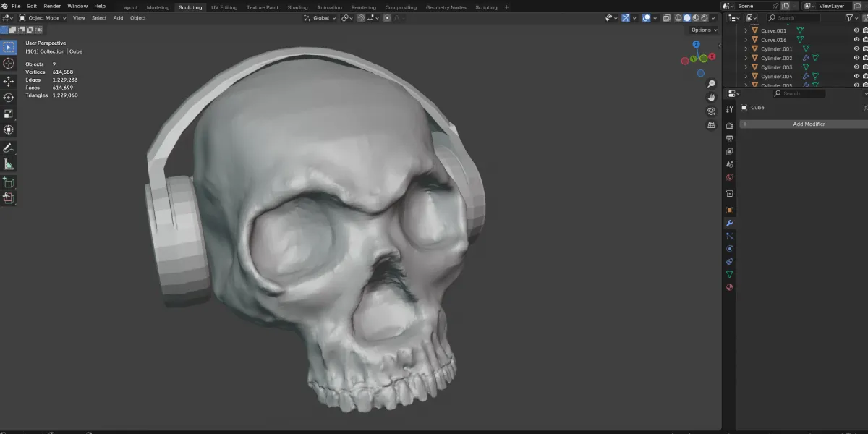The width and height of the screenshot is (868, 434).
Task: Open the Transform Orientation Global dropdown
Action: [x=320, y=18]
